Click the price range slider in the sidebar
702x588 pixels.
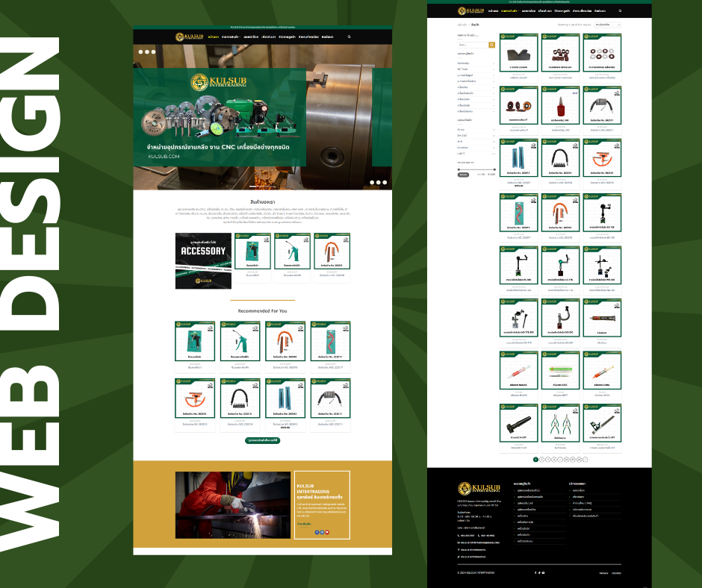476,169
